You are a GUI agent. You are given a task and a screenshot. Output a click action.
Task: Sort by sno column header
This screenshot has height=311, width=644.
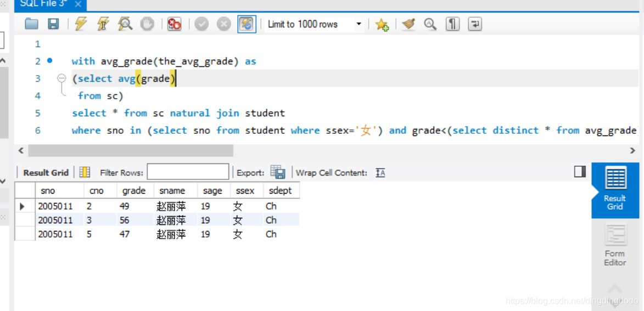[x=59, y=191]
